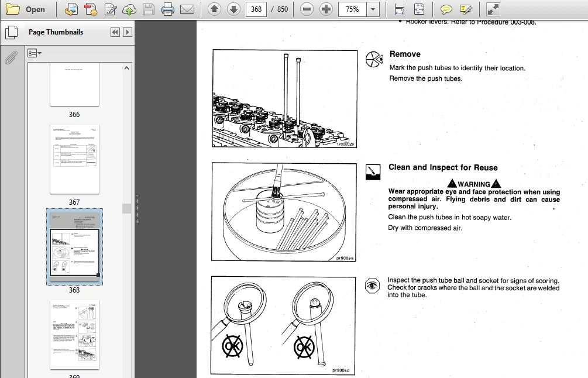Select the highlight text tool
This screenshot has width=588, height=378.
click(465, 9)
